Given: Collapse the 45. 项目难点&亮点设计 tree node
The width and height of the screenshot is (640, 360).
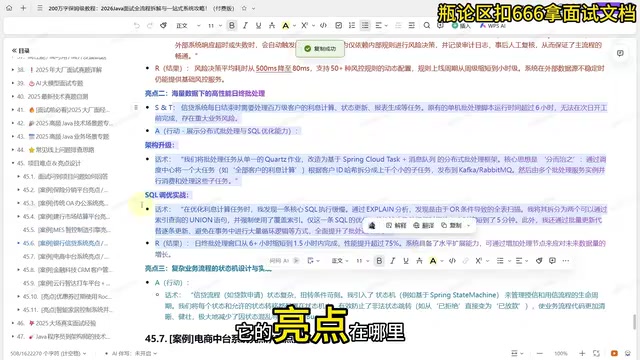Looking at the screenshot, I should click(13, 163).
